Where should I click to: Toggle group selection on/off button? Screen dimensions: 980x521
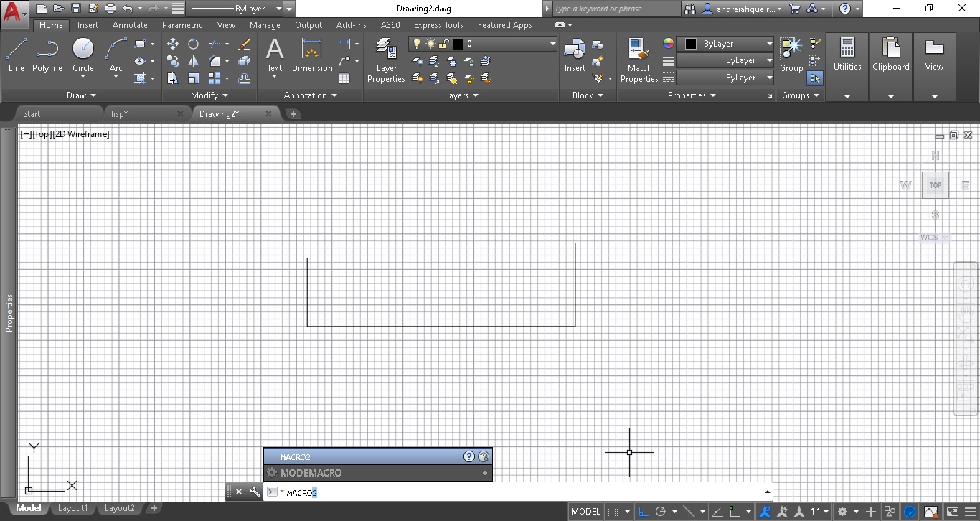click(x=815, y=78)
